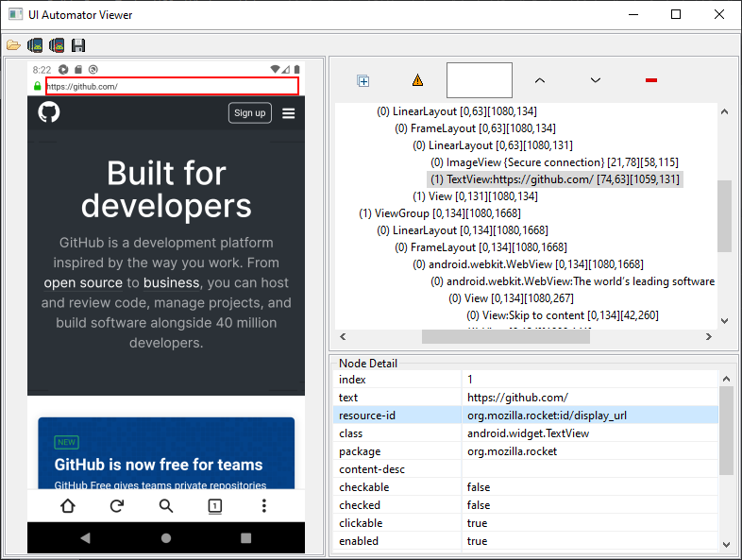Click the green secure connection lock icon
The height and width of the screenshot is (560, 742).
tap(38, 86)
